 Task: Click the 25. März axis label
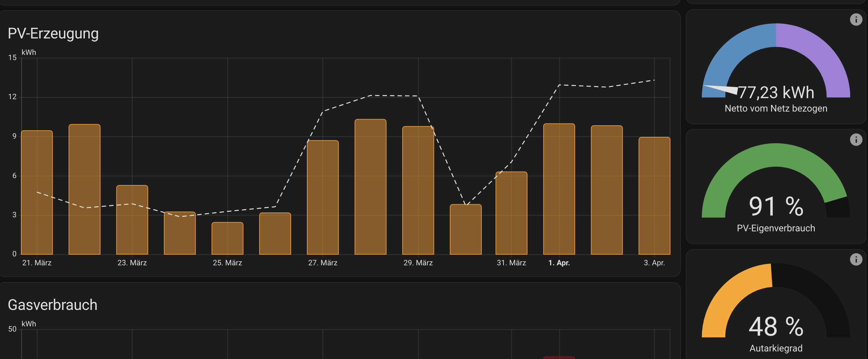(x=227, y=263)
